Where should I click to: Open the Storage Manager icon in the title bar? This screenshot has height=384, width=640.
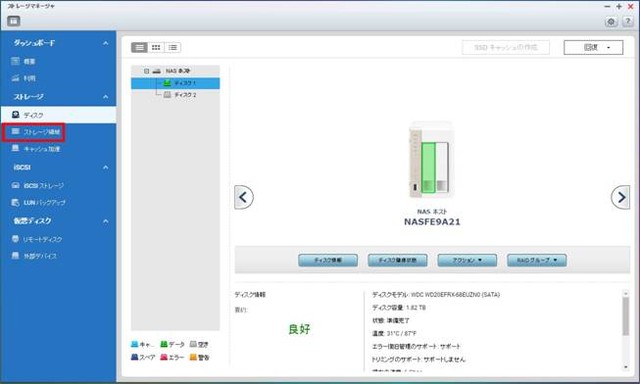(13, 21)
